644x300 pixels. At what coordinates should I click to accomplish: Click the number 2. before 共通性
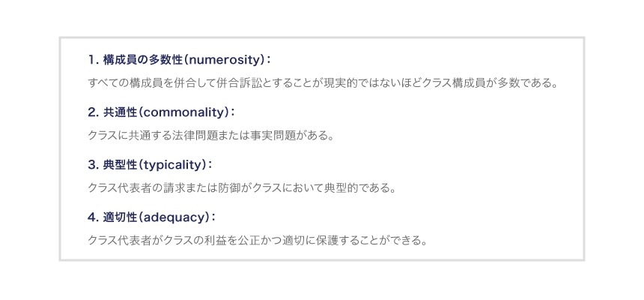click(94, 112)
